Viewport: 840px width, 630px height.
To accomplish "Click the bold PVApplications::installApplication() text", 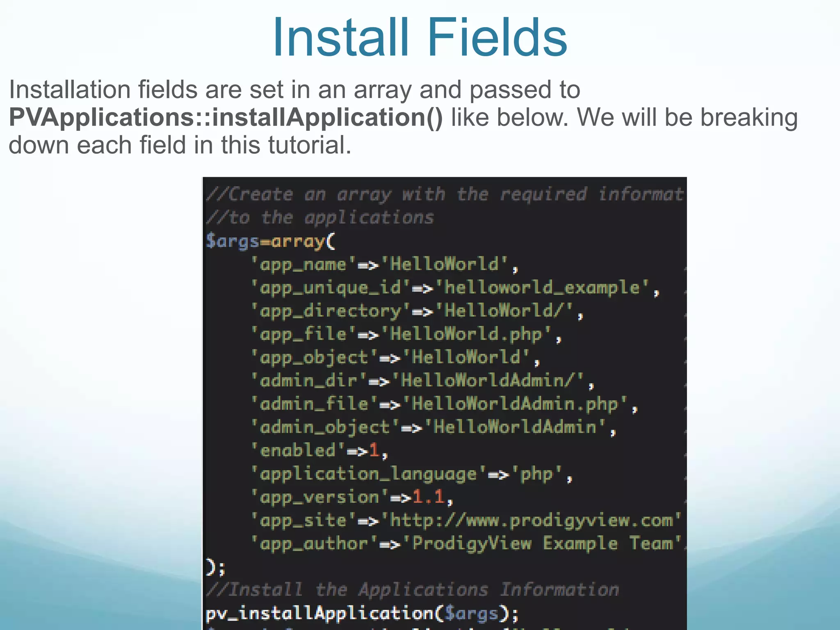I will (x=226, y=117).
